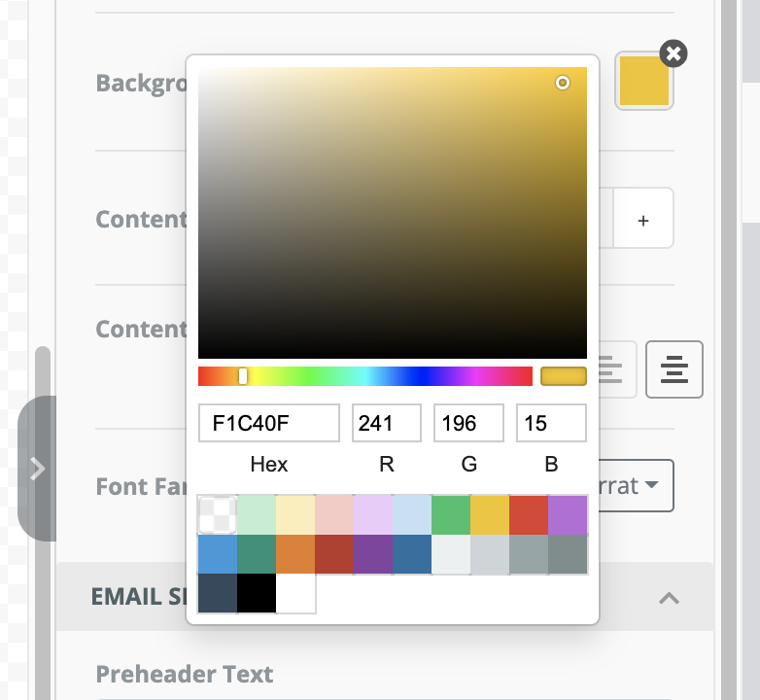This screenshot has width=760, height=700.
Task: Choose the black preset swatch
Action: click(257, 593)
